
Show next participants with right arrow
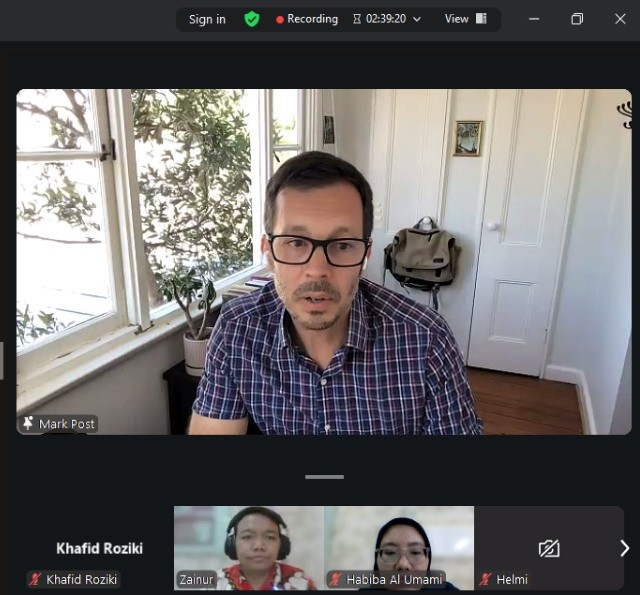coord(624,548)
